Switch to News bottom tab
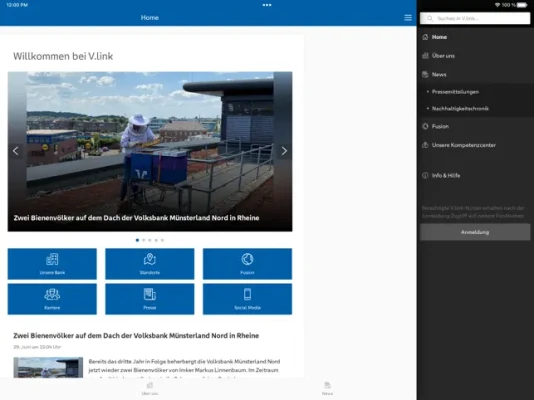Image resolution: width=534 pixels, height=400 pixels. click(x=327, y=388)
